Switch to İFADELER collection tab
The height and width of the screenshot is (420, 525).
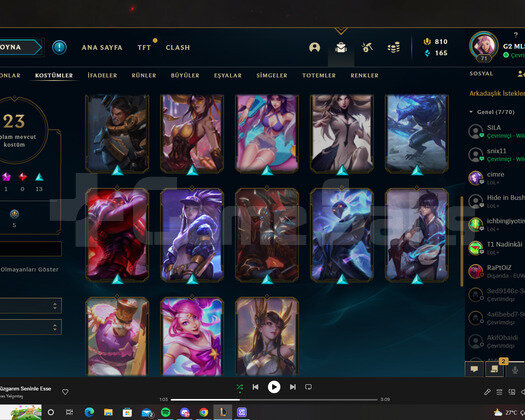coord(102,75)
